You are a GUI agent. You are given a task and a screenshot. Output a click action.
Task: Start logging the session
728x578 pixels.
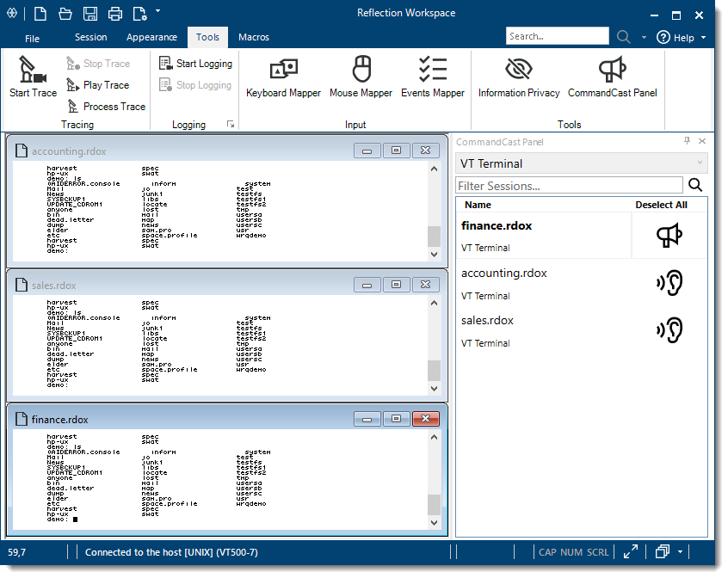click(x=195, y=64)
